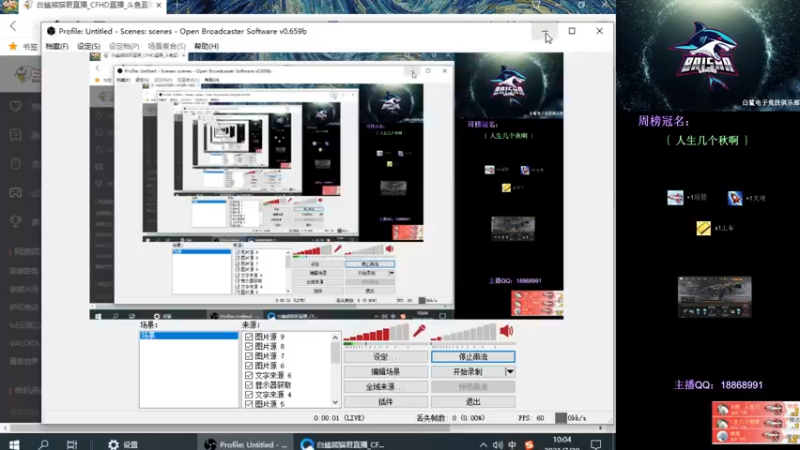800x450 pixels.
Task: Toggle the 图片源 8 source checkbox
Action: point(249,346)
